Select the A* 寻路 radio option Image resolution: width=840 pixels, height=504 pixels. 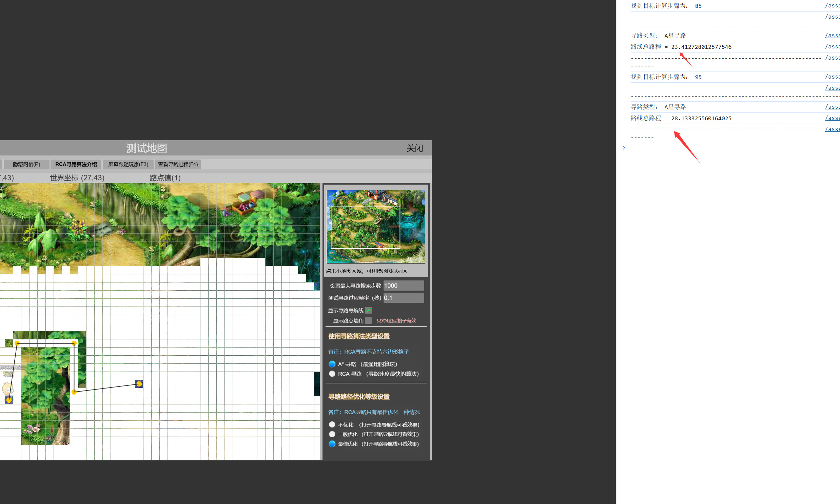coord(332,364)
